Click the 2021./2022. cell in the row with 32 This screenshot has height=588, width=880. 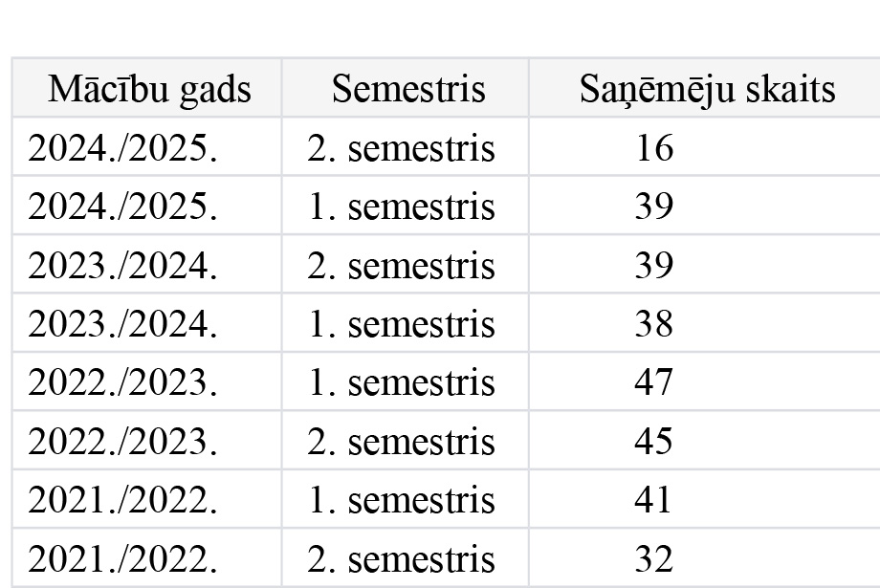click(123, 558)
